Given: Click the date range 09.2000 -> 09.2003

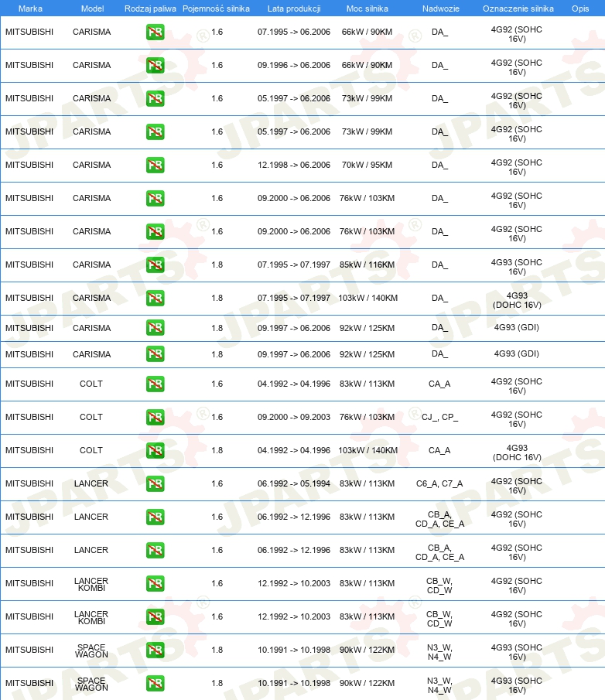Looking at the screenshot, I should [x=294, y=417].
